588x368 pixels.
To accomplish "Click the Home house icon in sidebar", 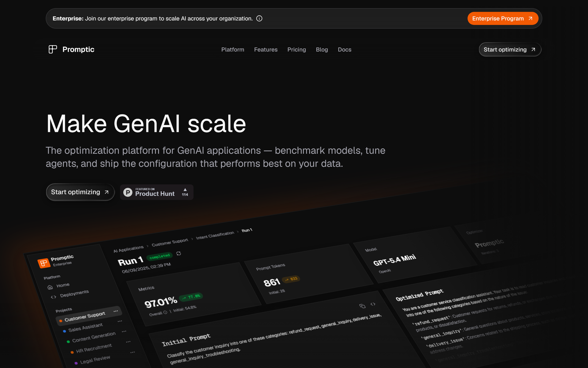I will 50,288.
